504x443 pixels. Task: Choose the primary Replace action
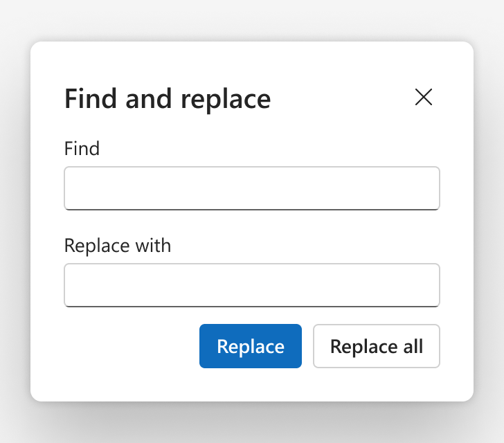(x=251, y=346)
